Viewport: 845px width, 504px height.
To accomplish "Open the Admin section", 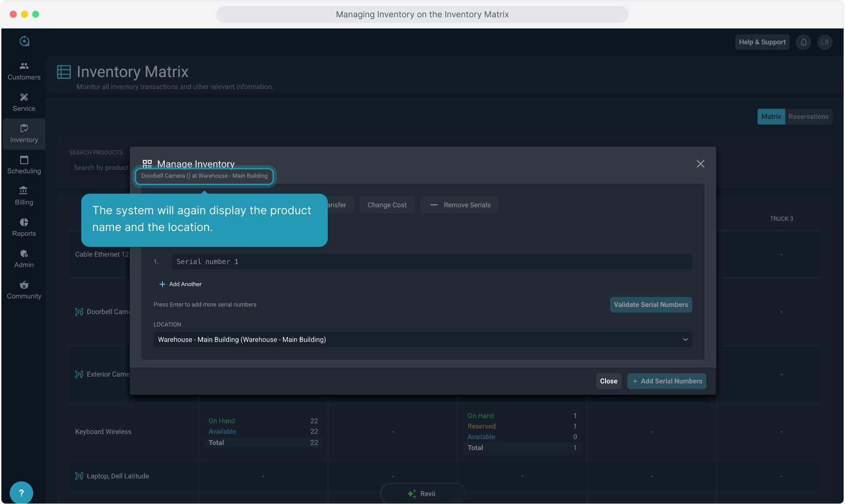I will click(24, 259).
